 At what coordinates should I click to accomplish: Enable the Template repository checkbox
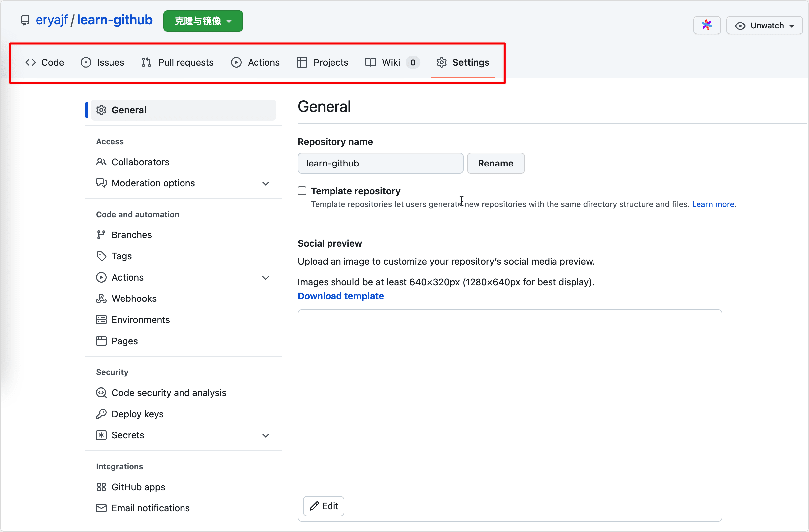pos(302,191)
